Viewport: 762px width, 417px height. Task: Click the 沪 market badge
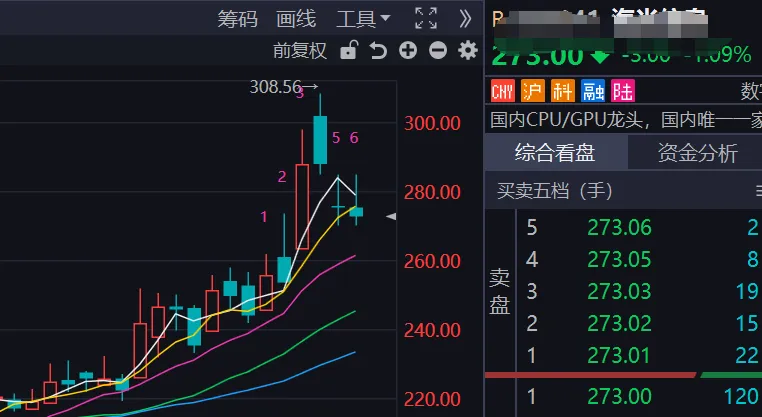tap(533, 91)
